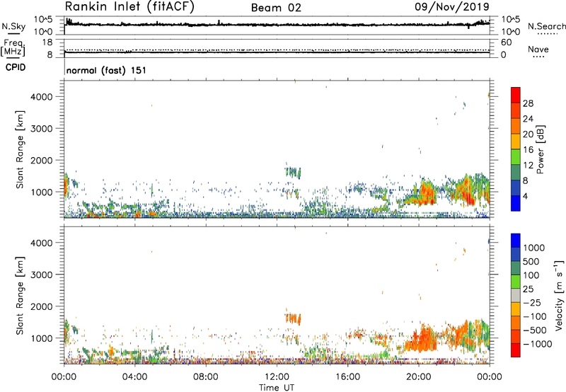Click the 'Power [dB]' colorbar title
The width and height of the screenshot is (566, 392).
[540, 149]
